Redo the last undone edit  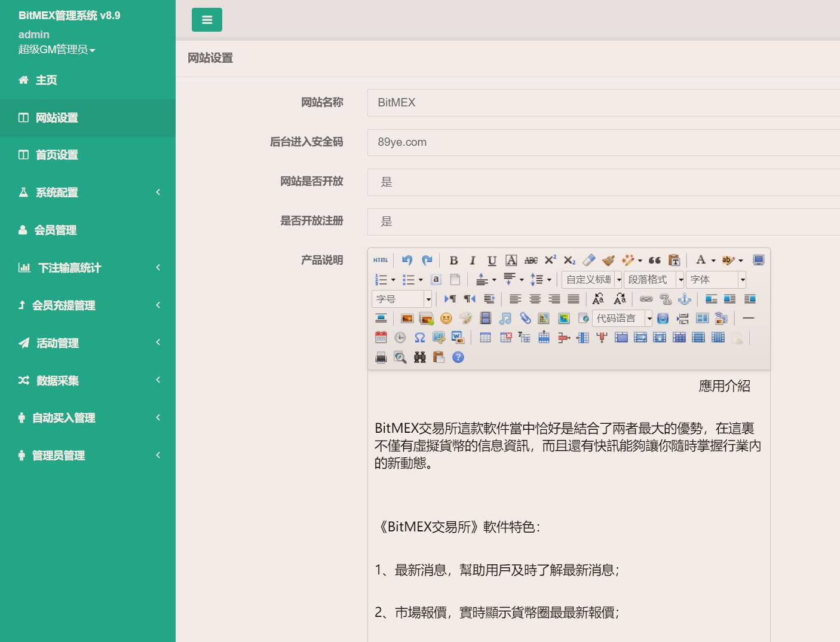(427, 260)
